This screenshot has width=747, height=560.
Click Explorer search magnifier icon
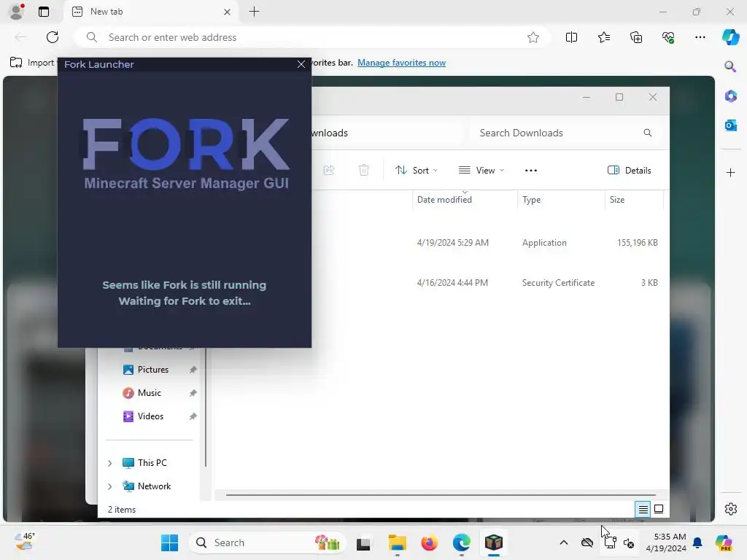point(648,133)
